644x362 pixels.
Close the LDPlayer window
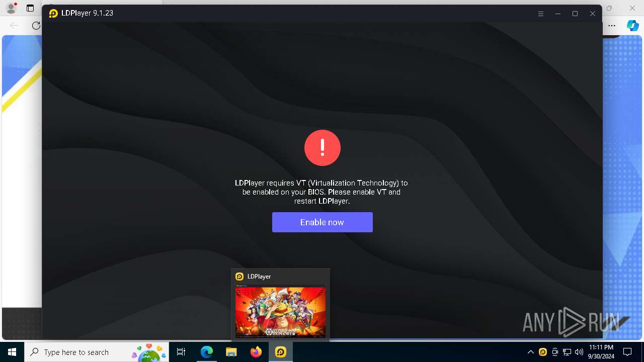click(593, 14)
